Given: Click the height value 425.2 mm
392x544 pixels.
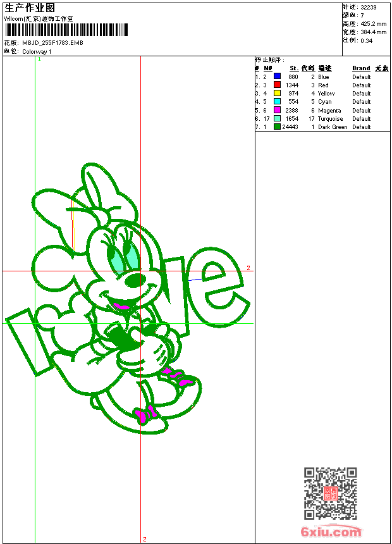Looking at the screenshot, I should click(x=373, y=24).
